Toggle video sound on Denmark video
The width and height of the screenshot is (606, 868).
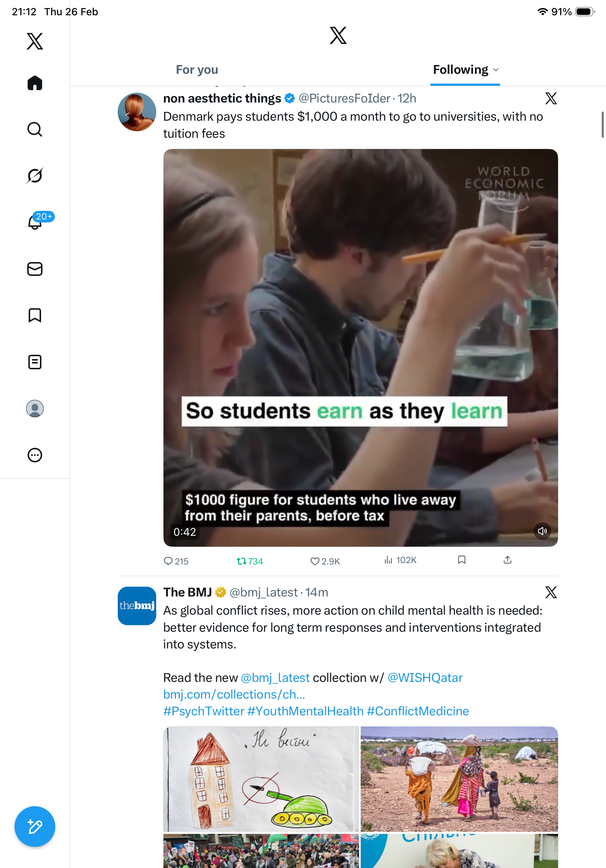click(542, 531)
